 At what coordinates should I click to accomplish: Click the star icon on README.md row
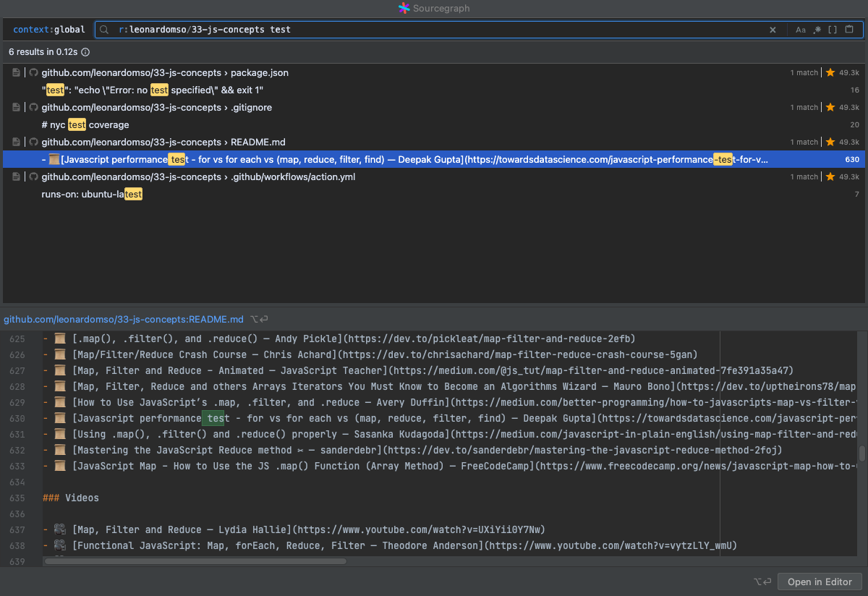(x=830, y=142)
